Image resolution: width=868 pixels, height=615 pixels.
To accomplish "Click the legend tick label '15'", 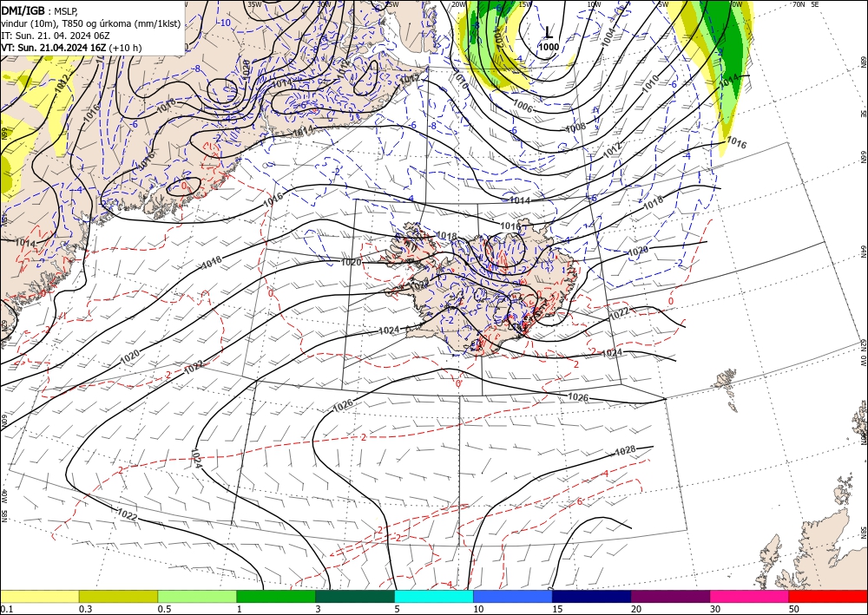I will (x=557, y=609).
